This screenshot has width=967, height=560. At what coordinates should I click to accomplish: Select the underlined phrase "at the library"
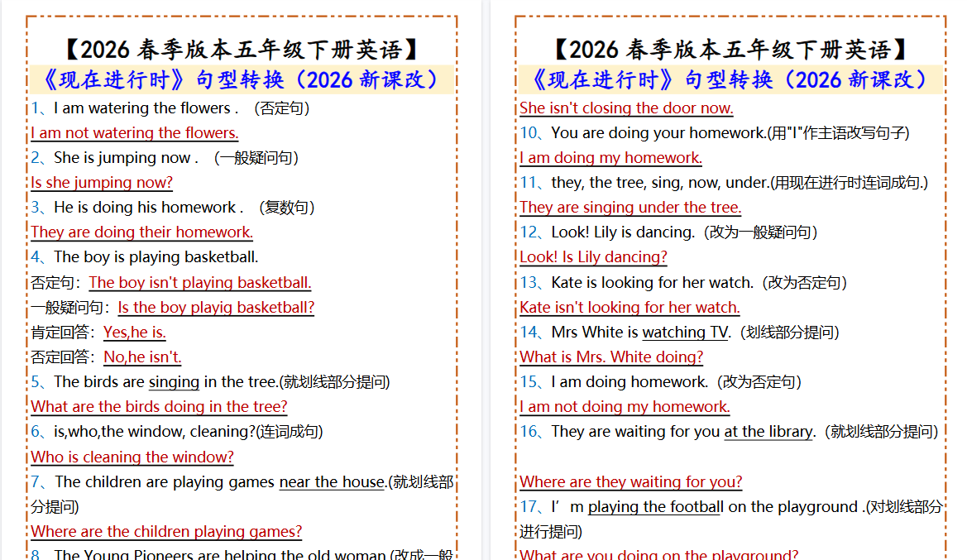[x=768, y=431]
